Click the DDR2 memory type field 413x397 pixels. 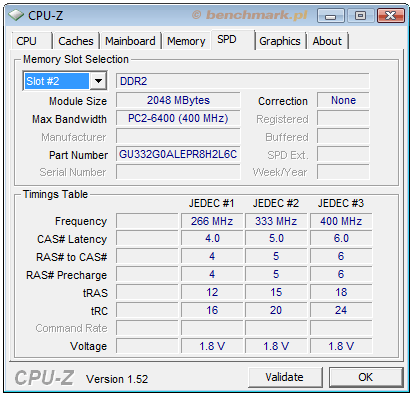pyautogui.click(x=243, y=81)
